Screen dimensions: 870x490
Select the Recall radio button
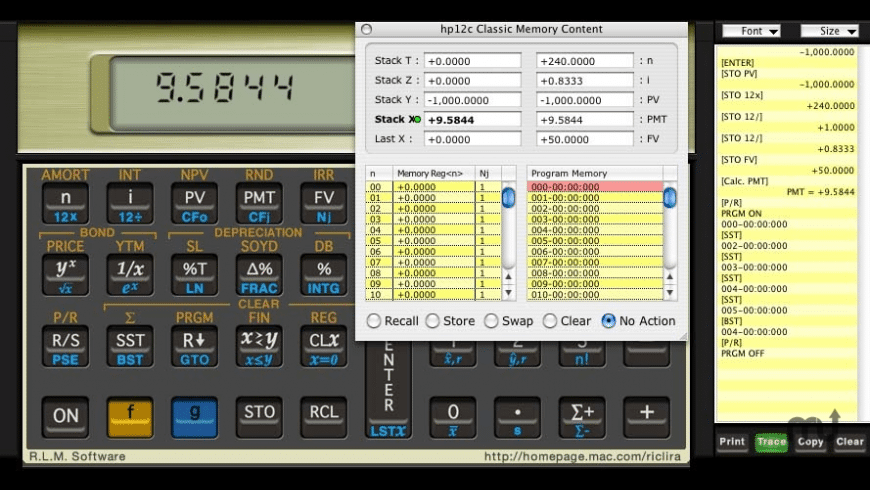click(374, 321)
